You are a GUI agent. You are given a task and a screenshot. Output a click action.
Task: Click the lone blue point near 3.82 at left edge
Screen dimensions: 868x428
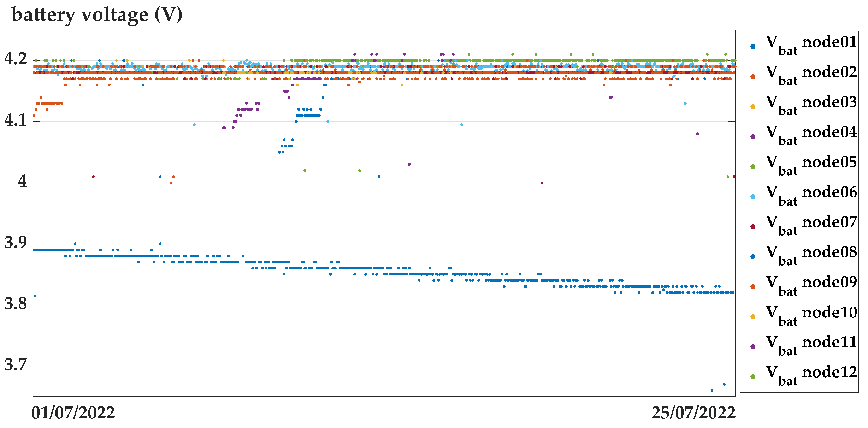pos(35,296)
